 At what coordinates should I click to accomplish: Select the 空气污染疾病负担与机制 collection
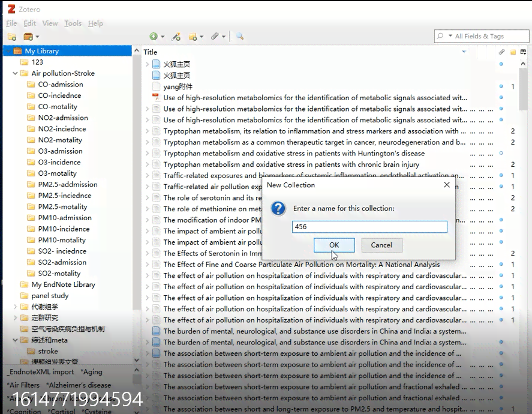[68, 329]
